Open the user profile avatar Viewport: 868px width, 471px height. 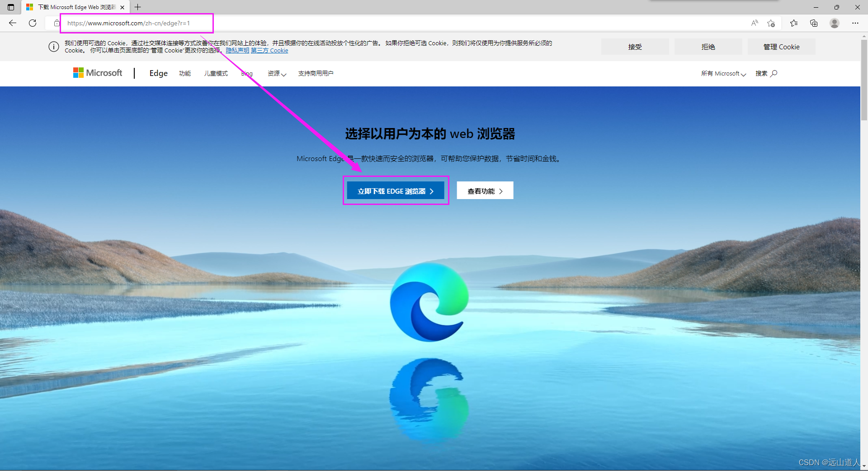point(835,23)
